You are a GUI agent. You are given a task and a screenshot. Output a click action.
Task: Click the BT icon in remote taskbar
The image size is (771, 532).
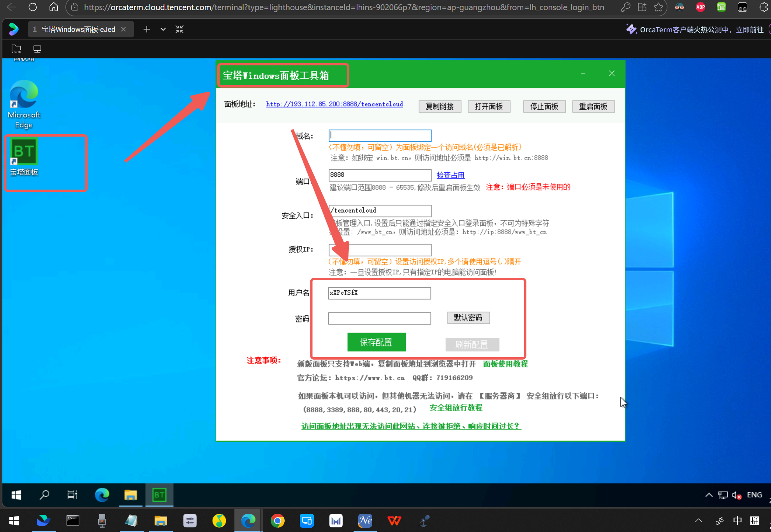[x=159, y=495]
